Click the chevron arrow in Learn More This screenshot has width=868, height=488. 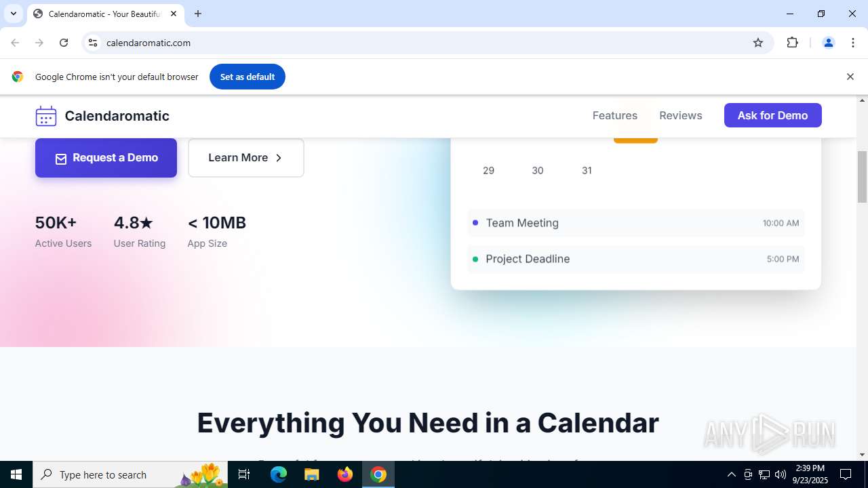[x=278, y=158]
